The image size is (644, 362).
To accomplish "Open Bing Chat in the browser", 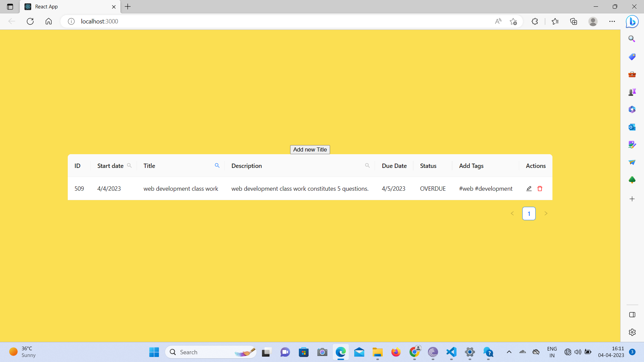I will (x=632, y=21).
